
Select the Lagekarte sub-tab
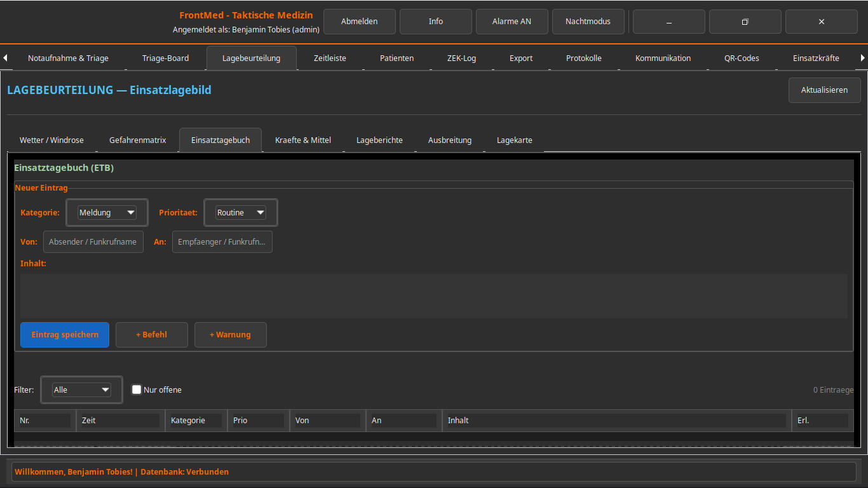(514, 140)
